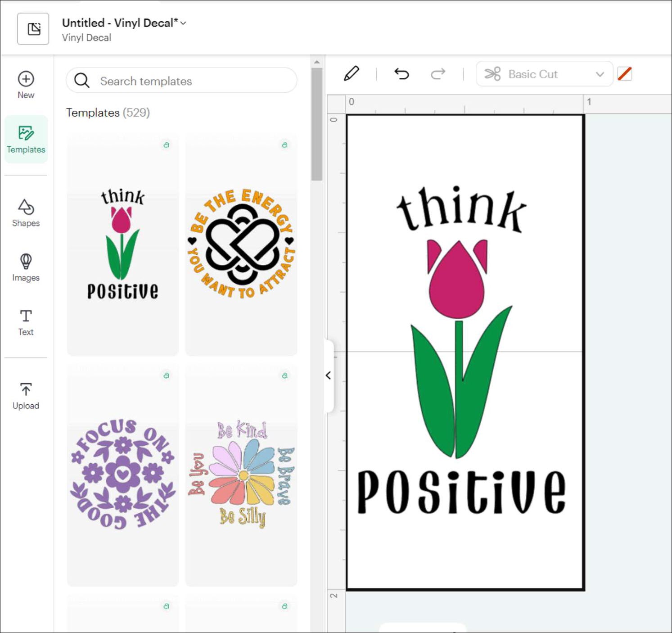Expand the Untitled - Vinyl Decal title dropdown
Image resolution: width=672 pixels, height=633 pixels.
click(x=183, y=23)
